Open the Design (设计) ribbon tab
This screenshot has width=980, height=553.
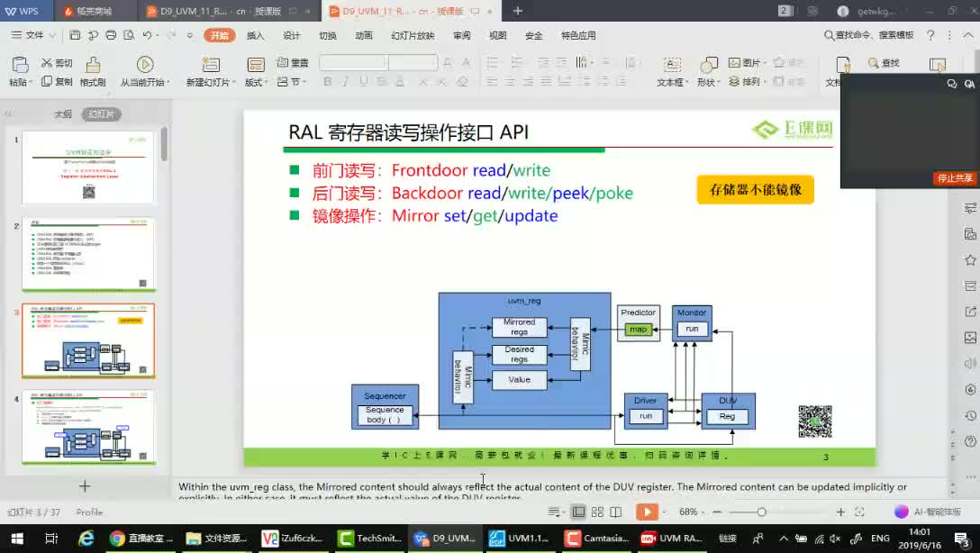point(291,36)
